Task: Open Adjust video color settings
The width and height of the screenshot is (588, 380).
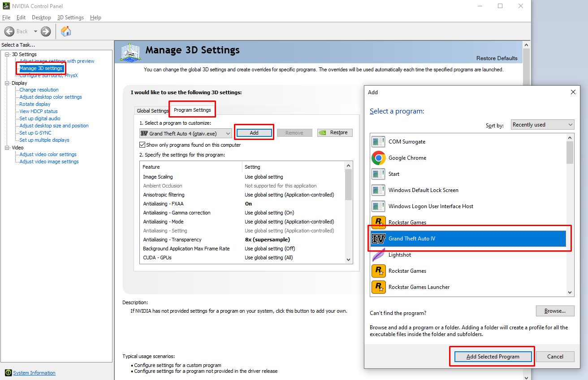Action: point(48,154)
